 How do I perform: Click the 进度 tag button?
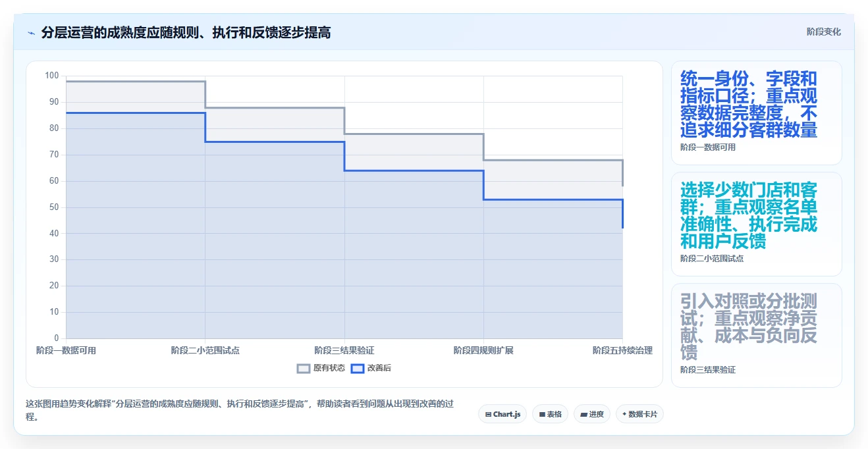pos(592,414)
